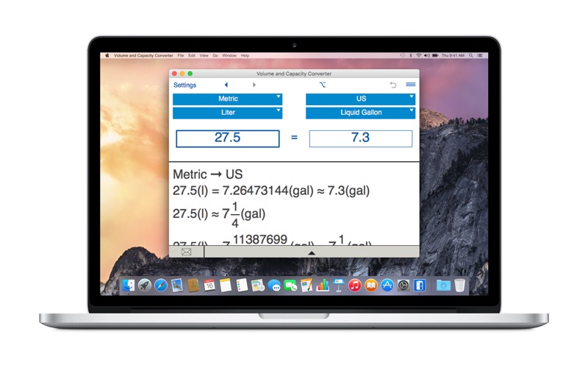This screenshot has height=368, width=588.
Task: Go back with the left arrow
Action: click(226, 85)
